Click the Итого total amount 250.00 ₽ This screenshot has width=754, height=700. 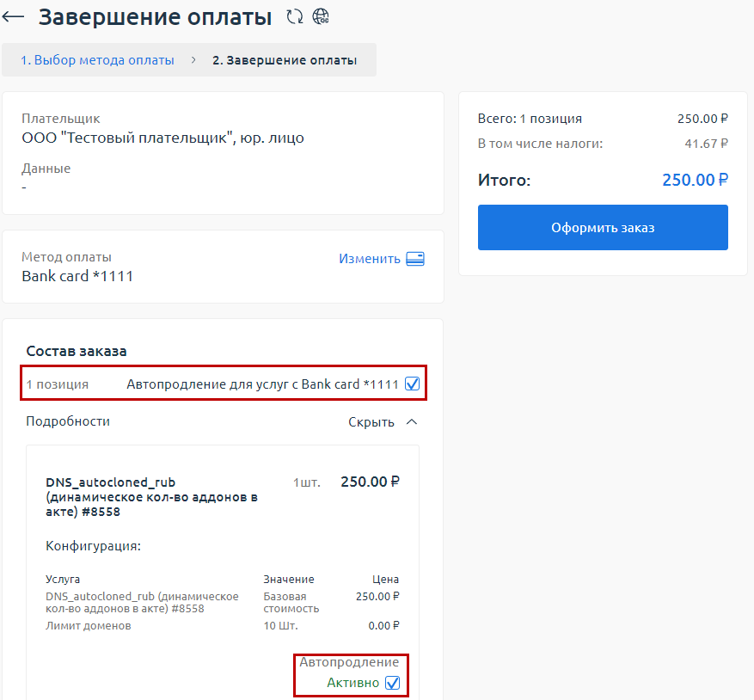(x=695, y=181)
